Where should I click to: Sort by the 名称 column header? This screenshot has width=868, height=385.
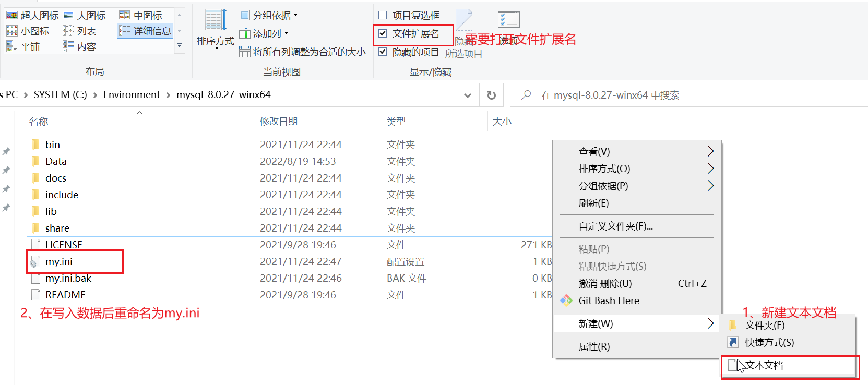click(x=39, y=122)
